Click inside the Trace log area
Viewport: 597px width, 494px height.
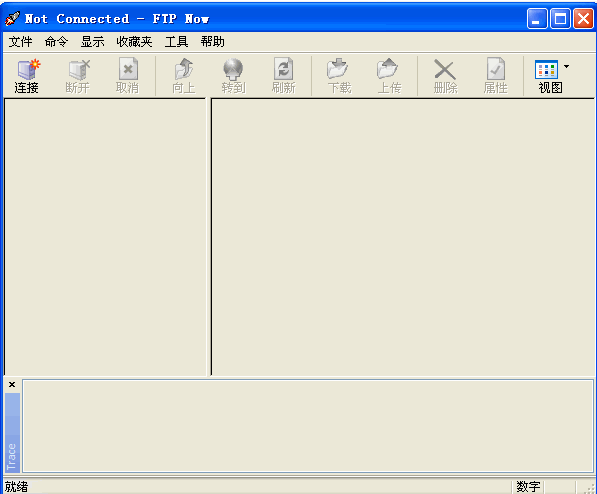tap(308, 426)
